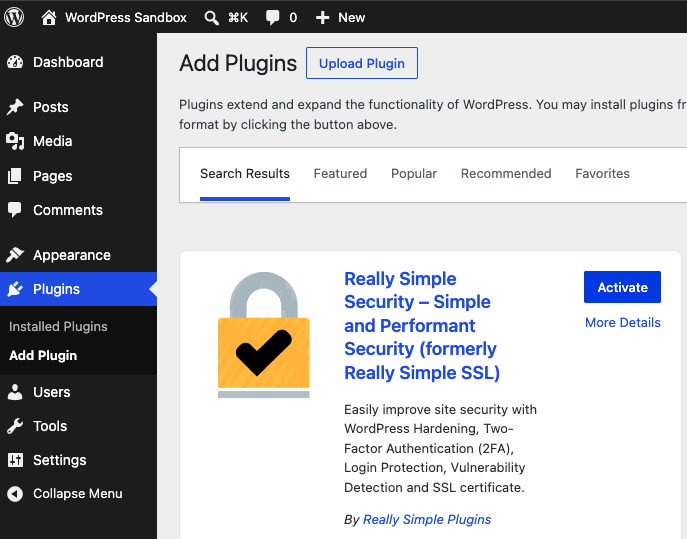Open Media library menu item
Viewport: 687px width, 539px height.
click(x=53, y=141)
